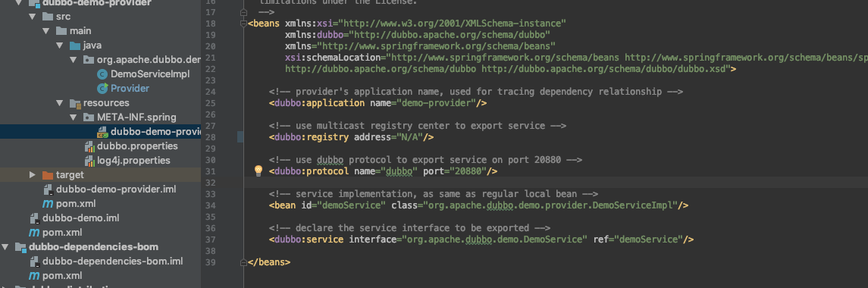Collapse the resources folder arrow
Viewport: 868px width, 288px height.
click(60, 103)
